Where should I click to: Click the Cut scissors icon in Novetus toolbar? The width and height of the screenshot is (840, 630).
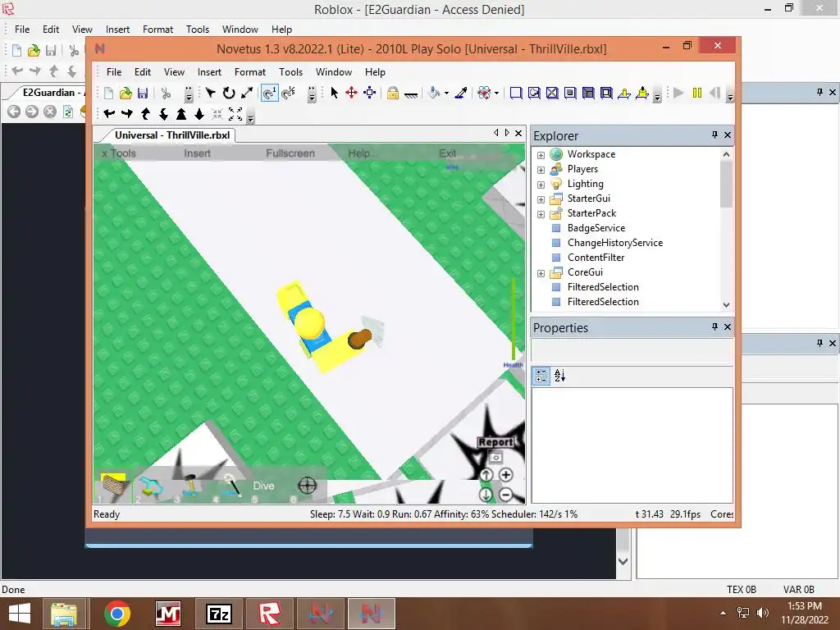(x=166, y=94)
